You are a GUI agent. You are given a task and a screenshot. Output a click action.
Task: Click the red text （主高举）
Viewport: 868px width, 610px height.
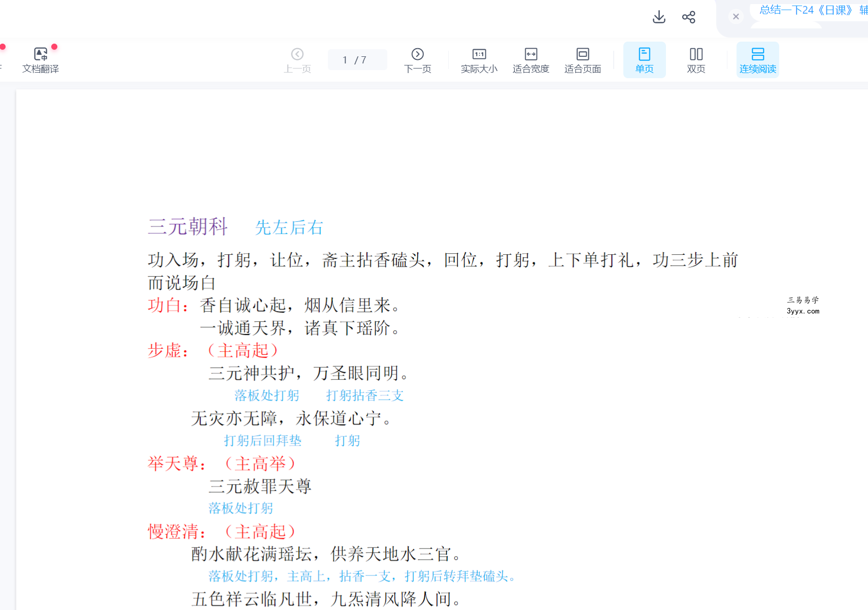(x=260, y=464)
